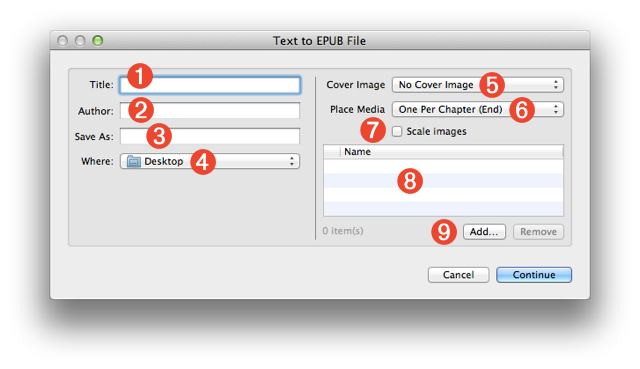
Task: Click the red number 9 marker
Action: pos(444,232)
